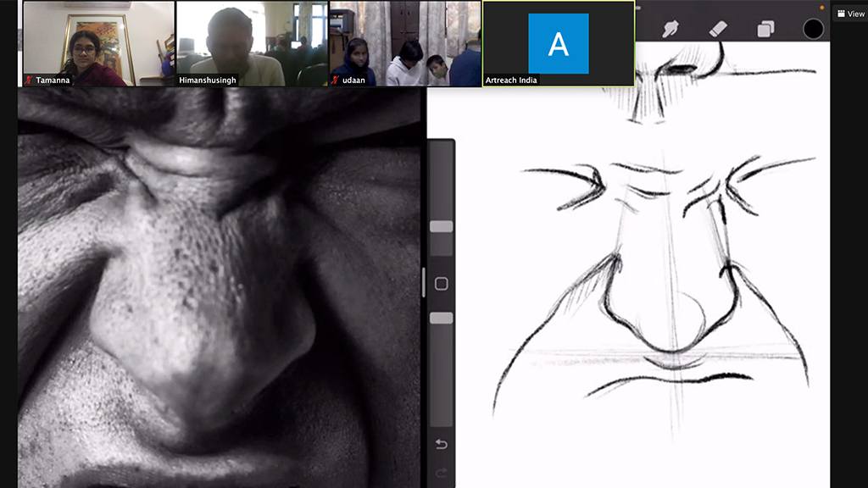Click the split-view divider handle
The height and width of the screenshot is (488, 868).
424,282
